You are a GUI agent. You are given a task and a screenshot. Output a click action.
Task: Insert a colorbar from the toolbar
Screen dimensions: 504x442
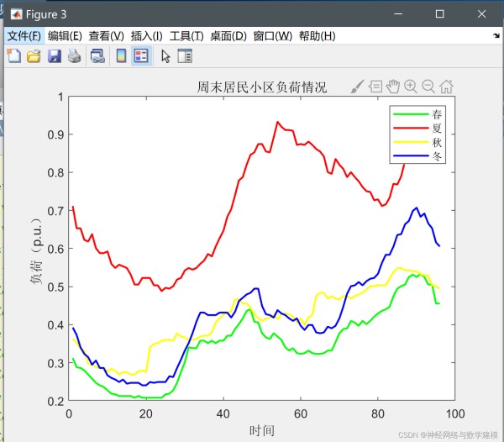point(121,56)
